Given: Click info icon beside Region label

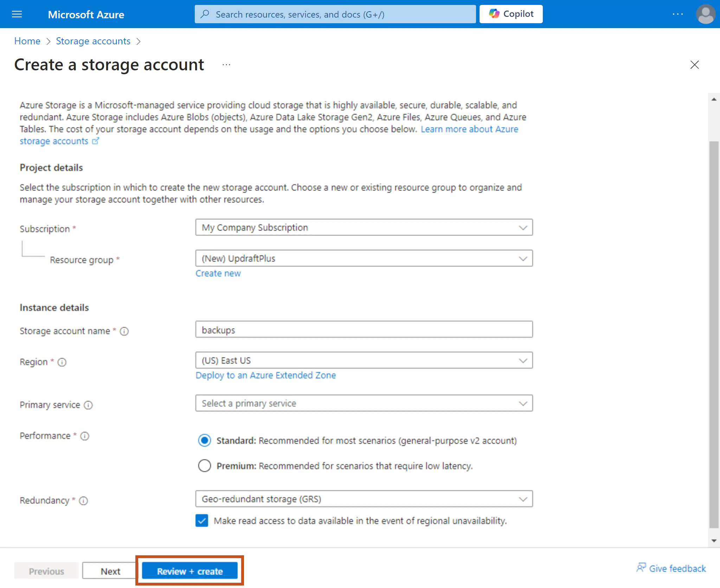Looking at the screenshot, I should [x=62, y=362].
